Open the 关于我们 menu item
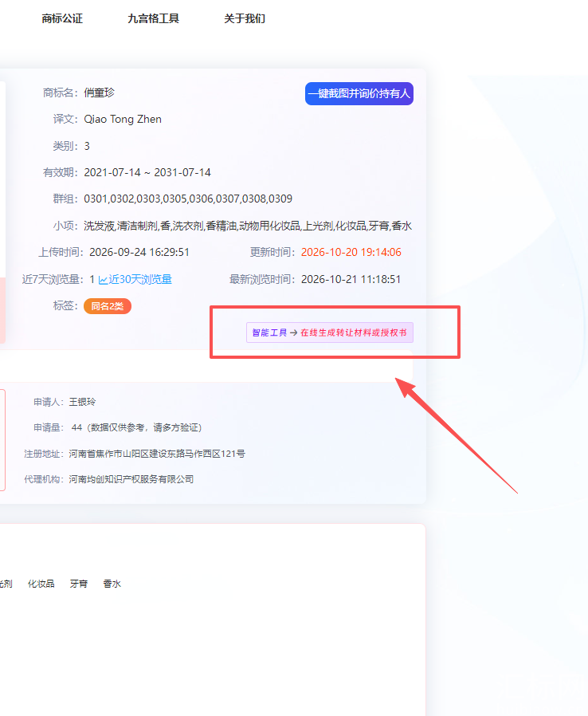 (245, 18)
